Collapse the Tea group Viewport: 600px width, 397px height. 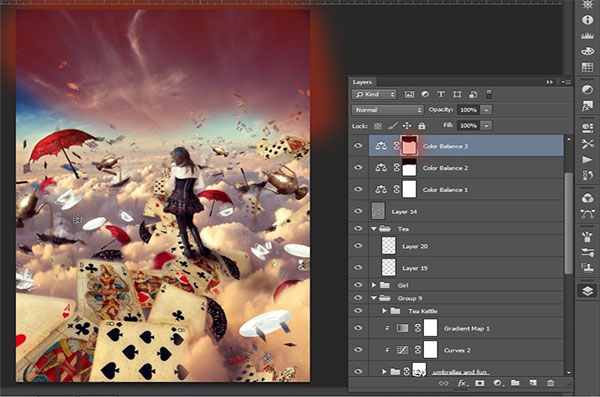coord(374,229)
